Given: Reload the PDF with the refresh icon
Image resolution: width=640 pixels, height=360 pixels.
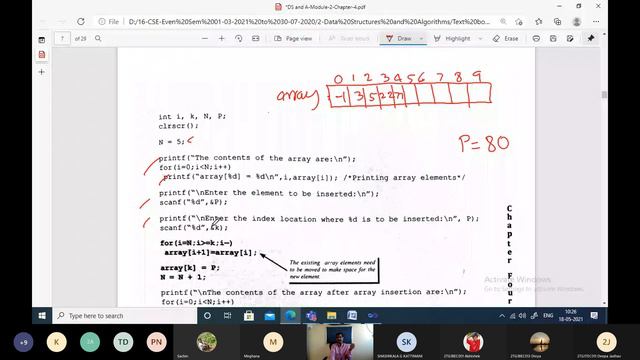Looking at the screenshot, I should 81,22.
